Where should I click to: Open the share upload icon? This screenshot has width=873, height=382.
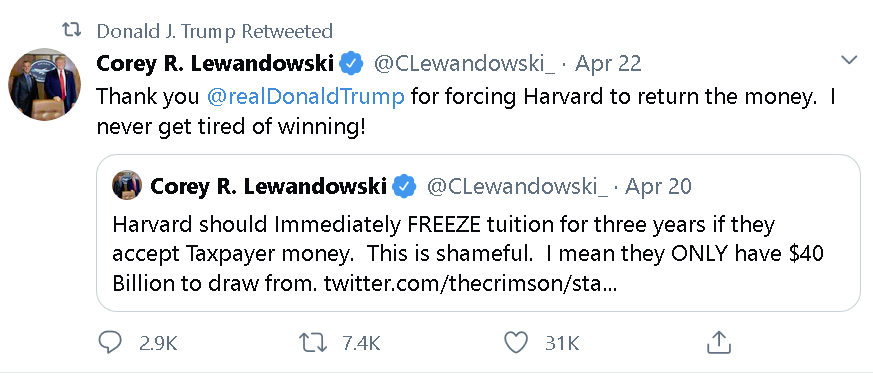718,342
